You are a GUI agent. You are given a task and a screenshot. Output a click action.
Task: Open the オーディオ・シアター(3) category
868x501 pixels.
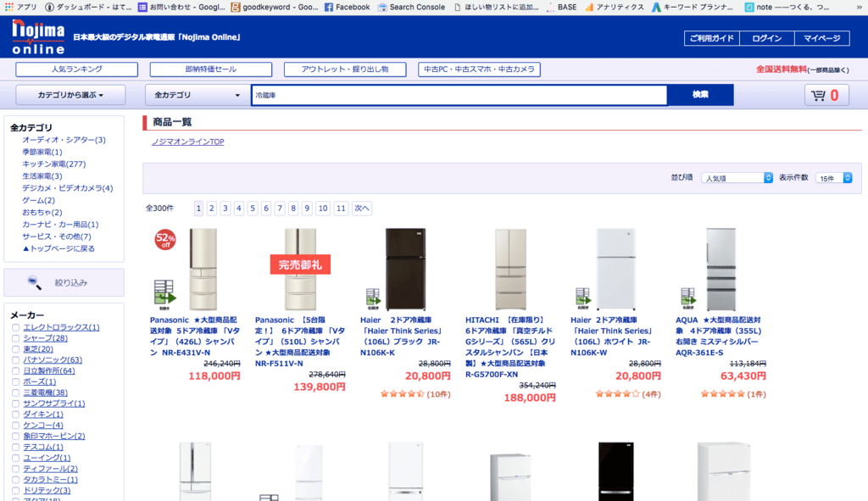(x=64, y=140)
